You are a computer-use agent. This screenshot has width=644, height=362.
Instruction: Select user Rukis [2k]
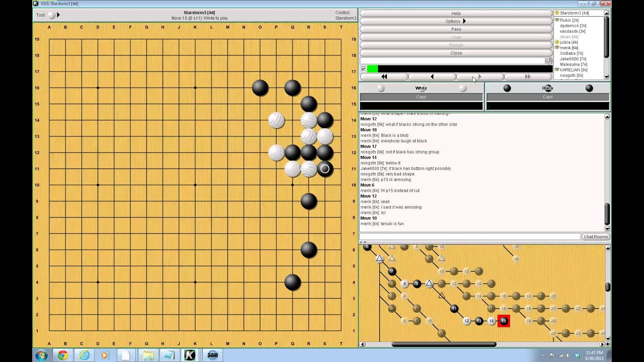point(569,20)
